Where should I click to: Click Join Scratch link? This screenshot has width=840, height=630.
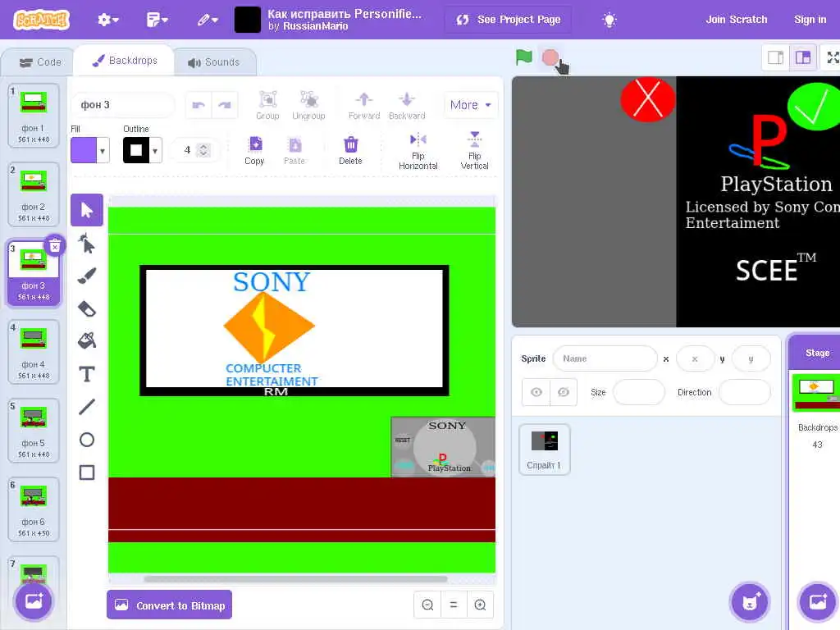point(737,20)
